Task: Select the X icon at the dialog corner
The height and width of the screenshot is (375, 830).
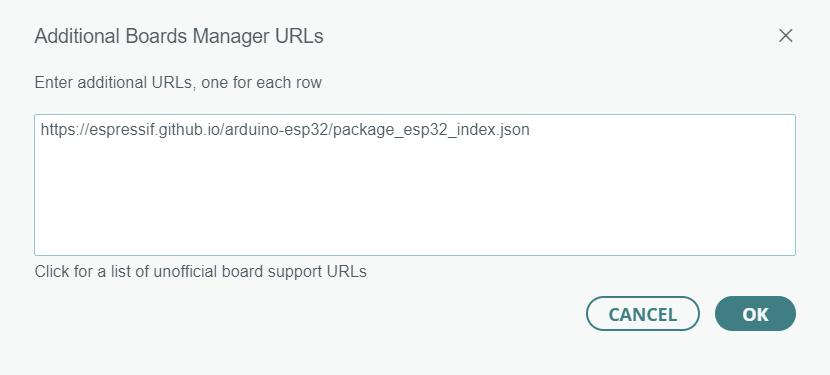Action: click(x=786, y=35)
